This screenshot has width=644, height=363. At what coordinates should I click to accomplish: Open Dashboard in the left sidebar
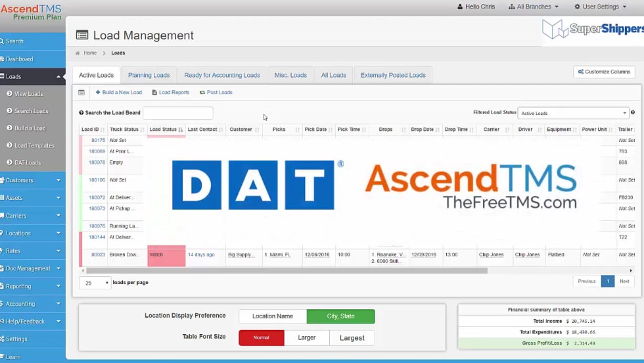(19, 59)
